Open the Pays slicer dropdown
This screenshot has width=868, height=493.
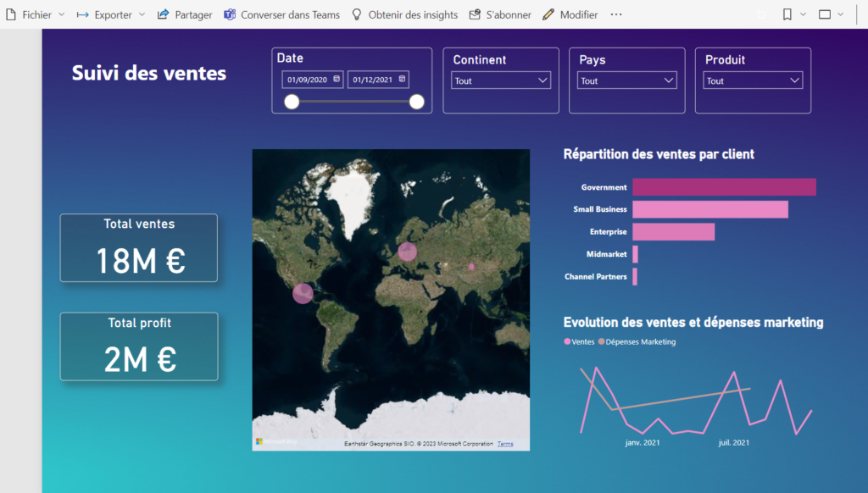670,80
